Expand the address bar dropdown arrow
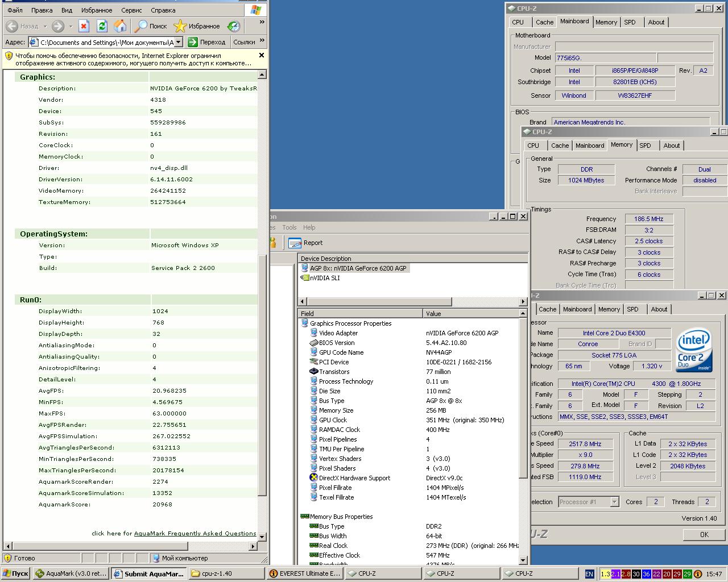Viewport: 728px width, 582px height. [x=178, y=42]
